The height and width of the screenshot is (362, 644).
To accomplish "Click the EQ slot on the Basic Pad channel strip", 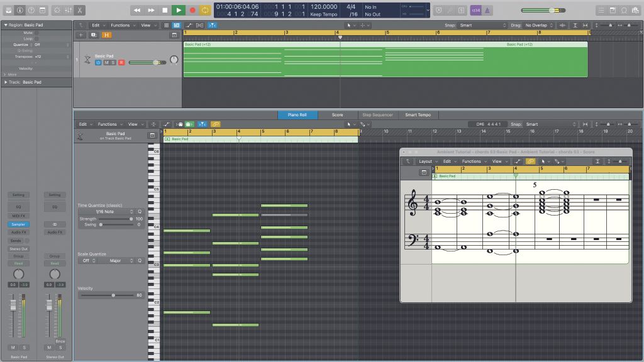I will pos(18,206).
